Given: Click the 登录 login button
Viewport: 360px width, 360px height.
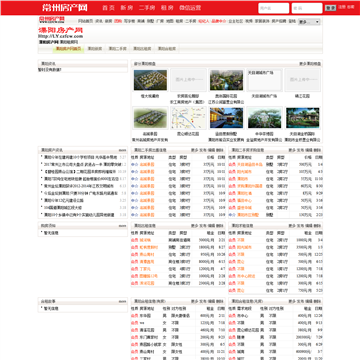Looking at the screenshot, I should coord(330,8).
